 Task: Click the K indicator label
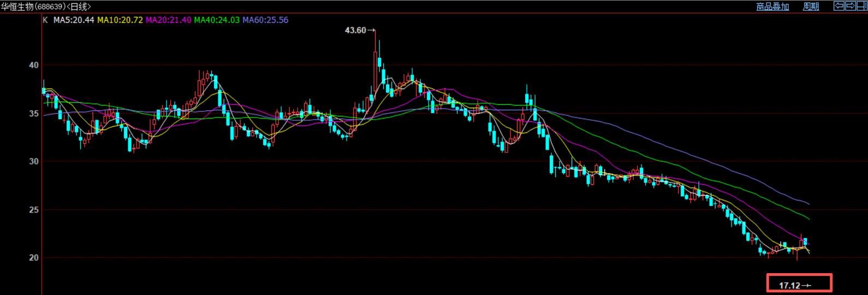(45, 20)
